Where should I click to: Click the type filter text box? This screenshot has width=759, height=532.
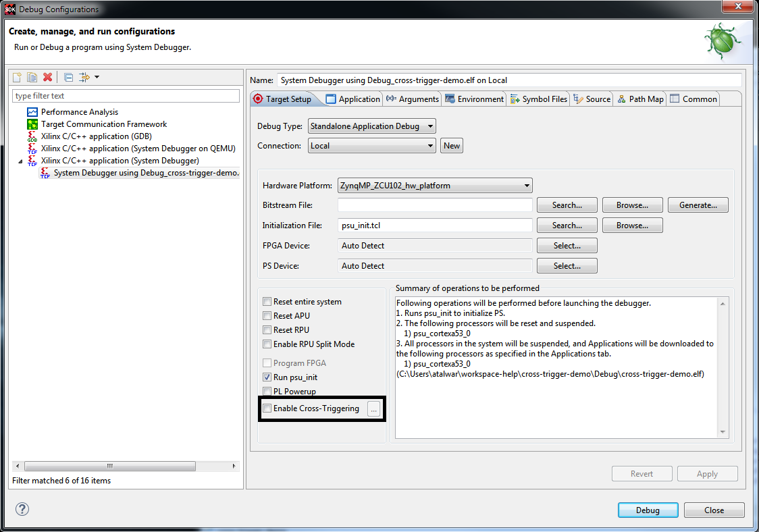[126, 96]
